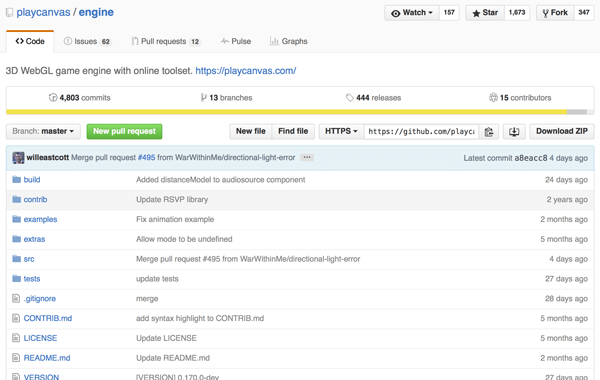Click the extras folder icon
The height and width of the screenshot is (380, 600).
pyautogui.click(x=16, y=239)
